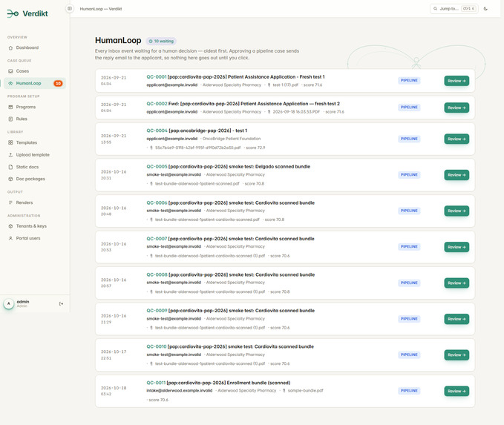Open the QC-0002 case link

tap(157, 104)
